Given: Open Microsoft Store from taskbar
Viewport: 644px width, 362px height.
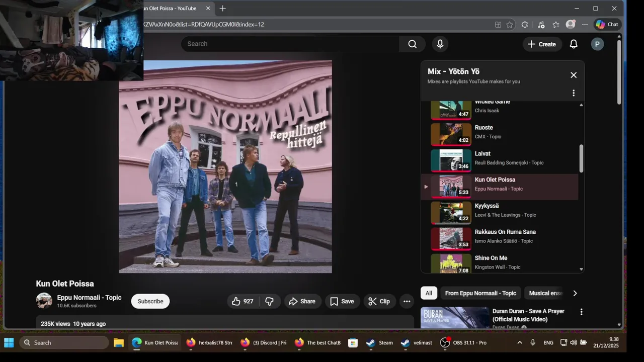Looking at the screenshot, I should click(x=353, y=342).
